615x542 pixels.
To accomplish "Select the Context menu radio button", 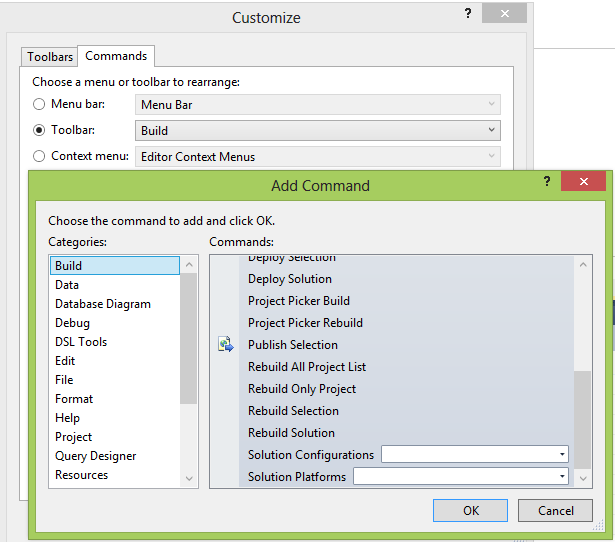I will (x=39, y=156).
